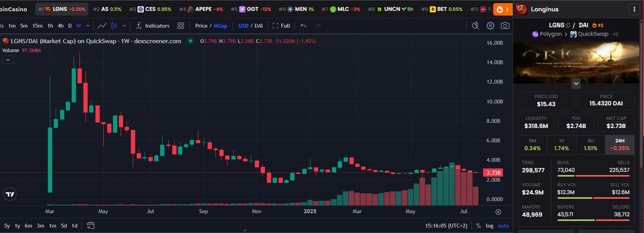Screen dimensions: 644x233
Task: Set chart range to 3m
Action: (41, 226)
